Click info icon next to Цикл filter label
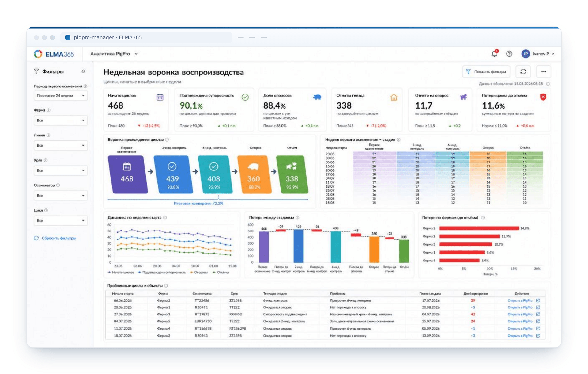Image resolution: width=588 pixels, height=374 pixels. (46, 210)
